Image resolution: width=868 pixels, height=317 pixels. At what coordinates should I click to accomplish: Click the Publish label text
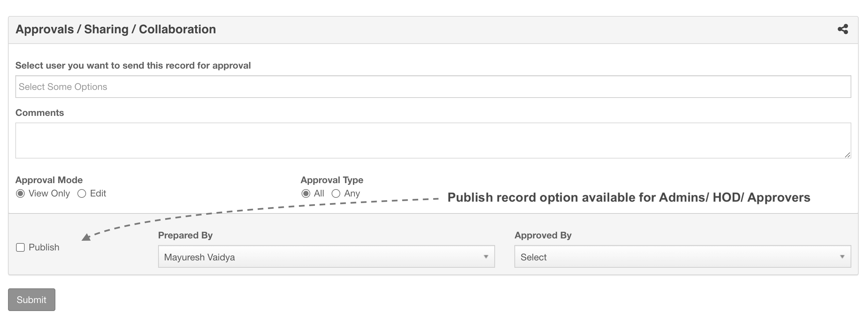(x=44, y=247)
